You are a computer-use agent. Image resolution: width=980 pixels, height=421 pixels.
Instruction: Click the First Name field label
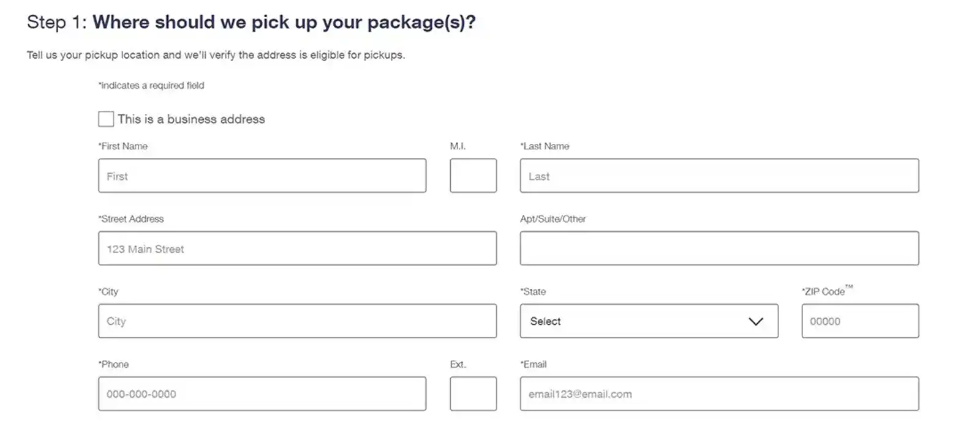click(x=123, y=146)
